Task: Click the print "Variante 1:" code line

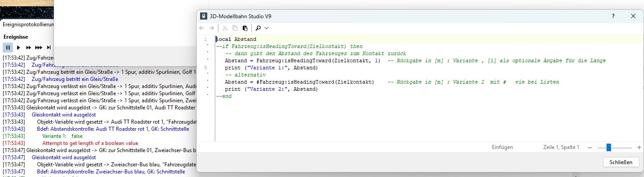Action: [271, 68]
